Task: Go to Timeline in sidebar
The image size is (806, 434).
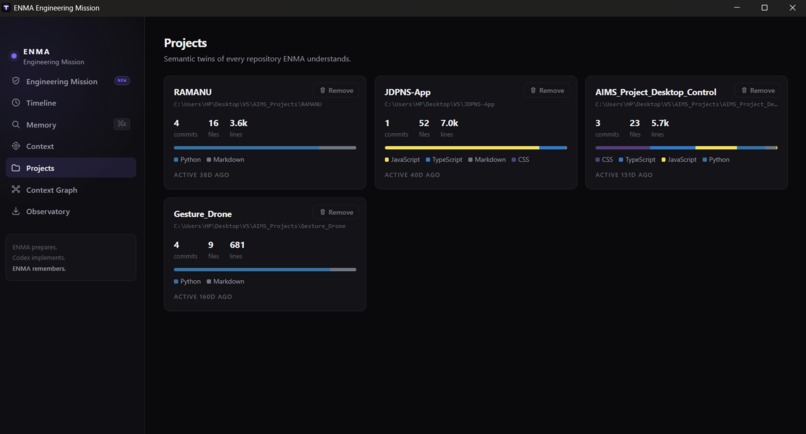Action: 71,103
